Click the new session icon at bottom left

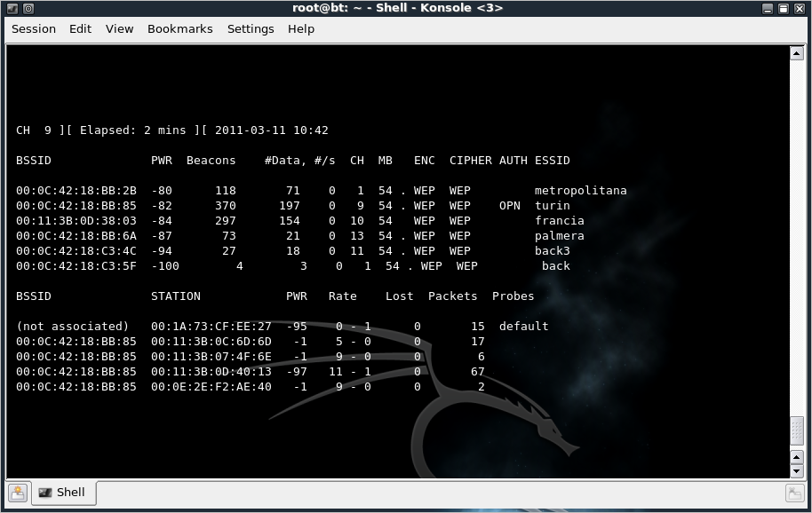(18, 493)
